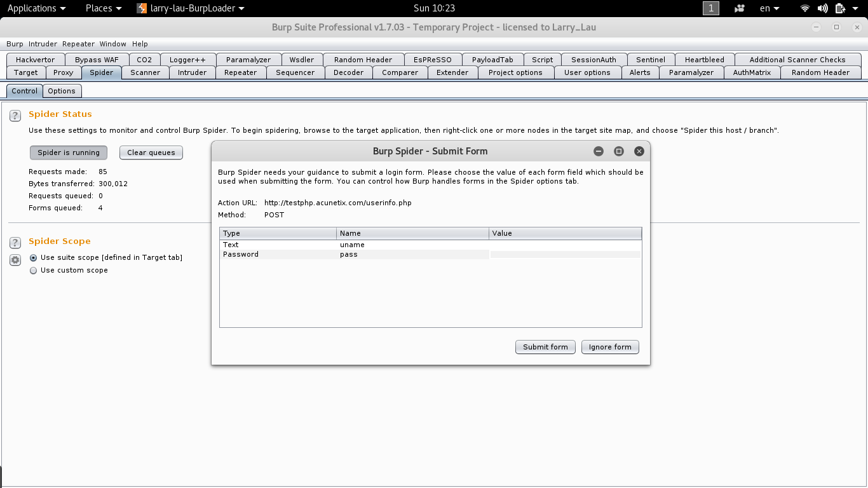Switch to the Extender tab
Screen dimensions: 868x488
click(x=452, y=72)
